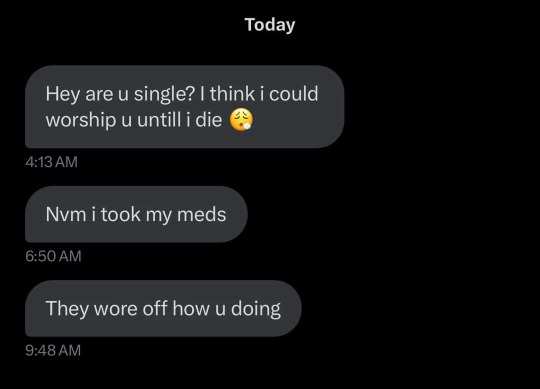The width and height of the screenshot is (540, 389).
Task: Click the word 'untill' in first message
Action: tap(159, 120)
